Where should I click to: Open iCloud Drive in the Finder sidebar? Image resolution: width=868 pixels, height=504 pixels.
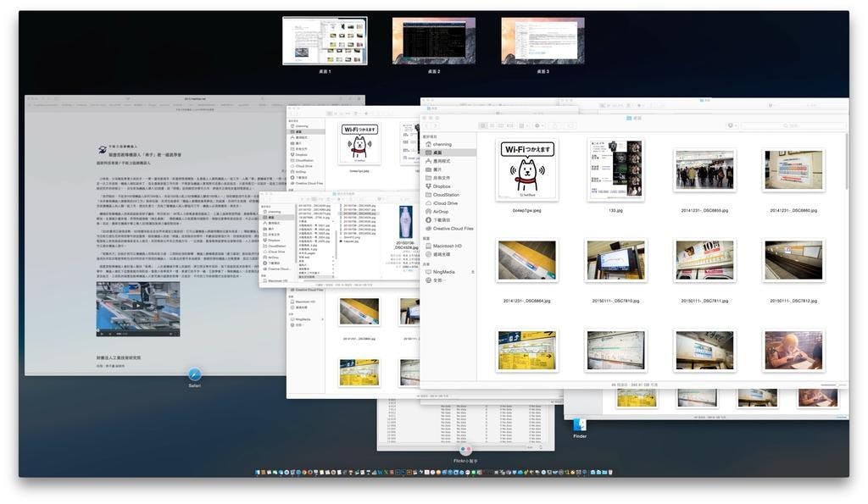tap(444, 203)
